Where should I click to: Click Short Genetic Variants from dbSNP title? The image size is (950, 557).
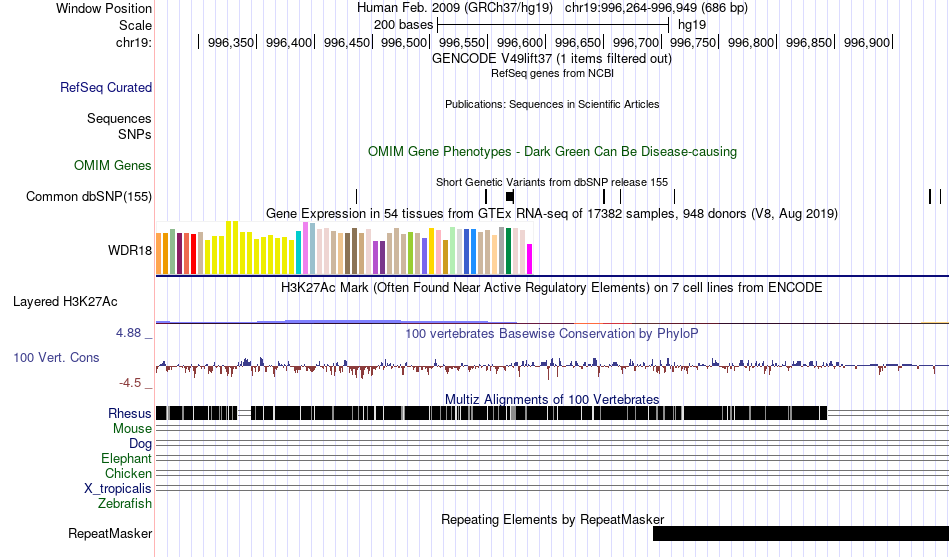(552, 182)
